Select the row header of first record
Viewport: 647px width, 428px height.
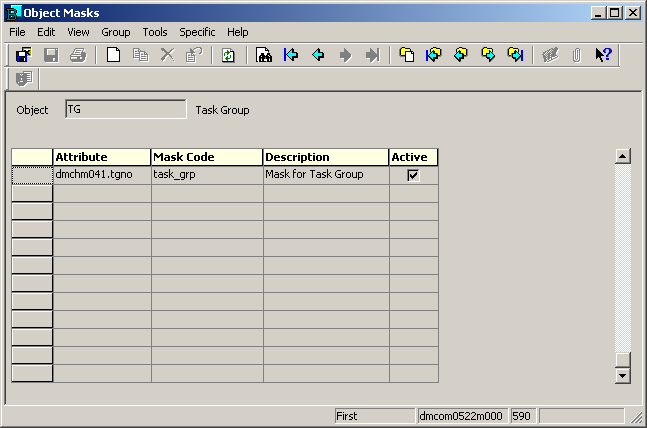coord(32,175)
